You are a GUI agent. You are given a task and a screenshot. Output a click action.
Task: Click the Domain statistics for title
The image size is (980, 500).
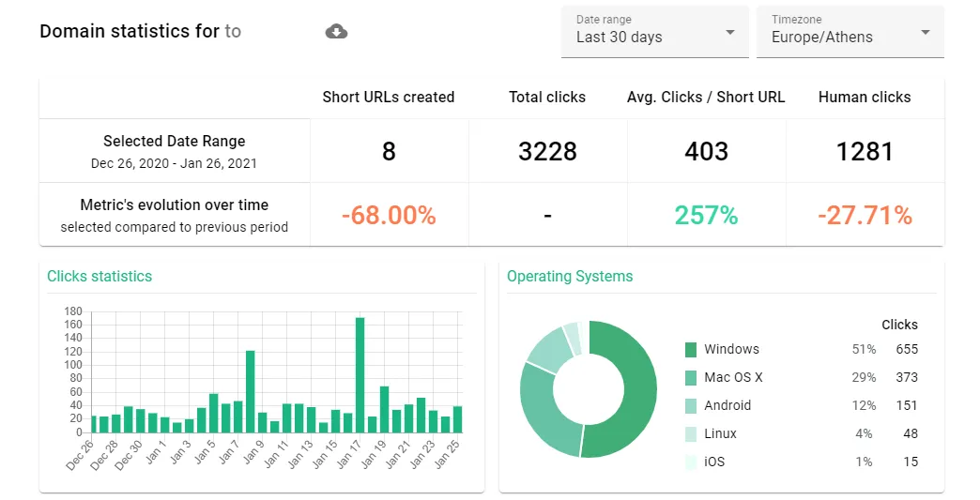click(x=130, y=31)
